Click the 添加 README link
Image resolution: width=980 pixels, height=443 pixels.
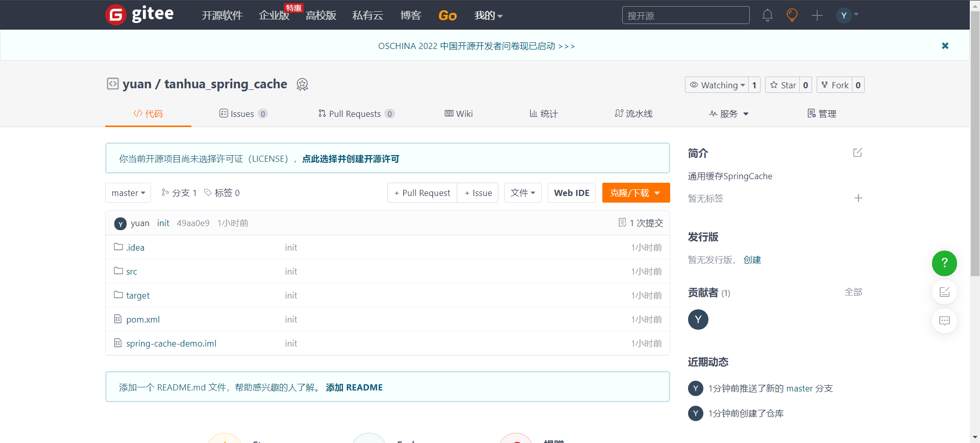click(354, 387)
